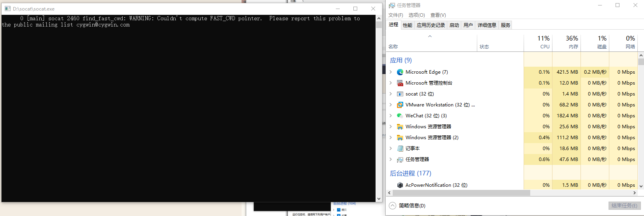644x216 pixels.
Task: Switch to the 应用历史记录 tab
Action: coord(431,25)
